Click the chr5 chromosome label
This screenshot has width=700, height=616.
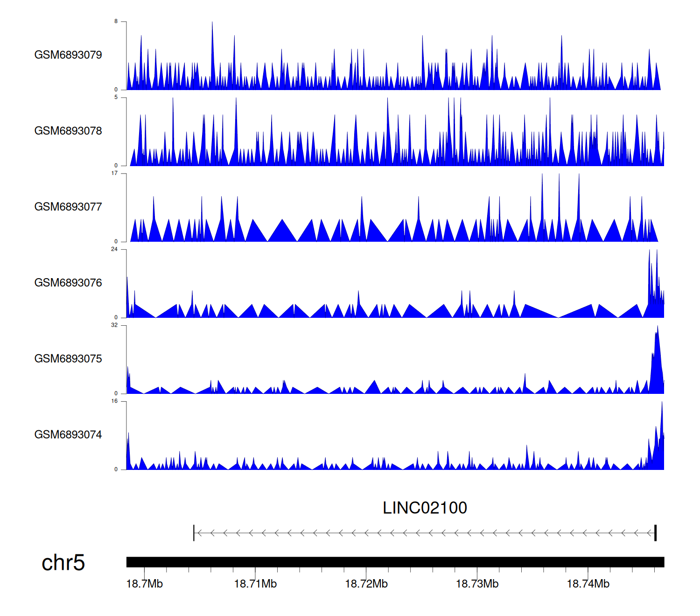[x=63, y=563]
